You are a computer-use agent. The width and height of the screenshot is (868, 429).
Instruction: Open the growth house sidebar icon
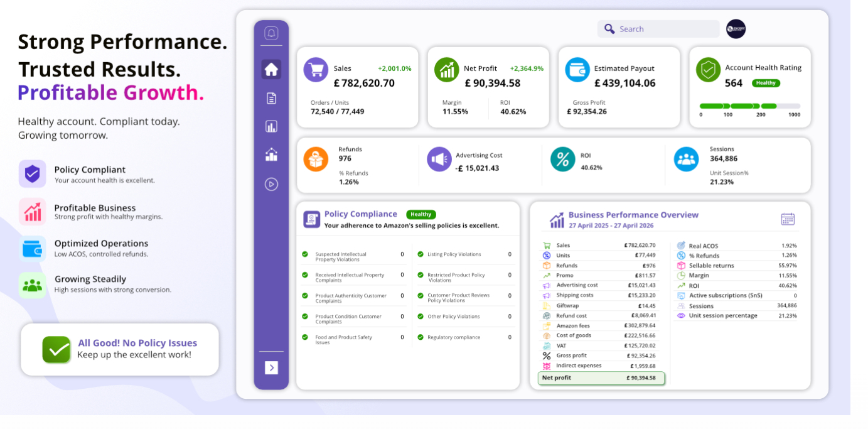(271, 155)
